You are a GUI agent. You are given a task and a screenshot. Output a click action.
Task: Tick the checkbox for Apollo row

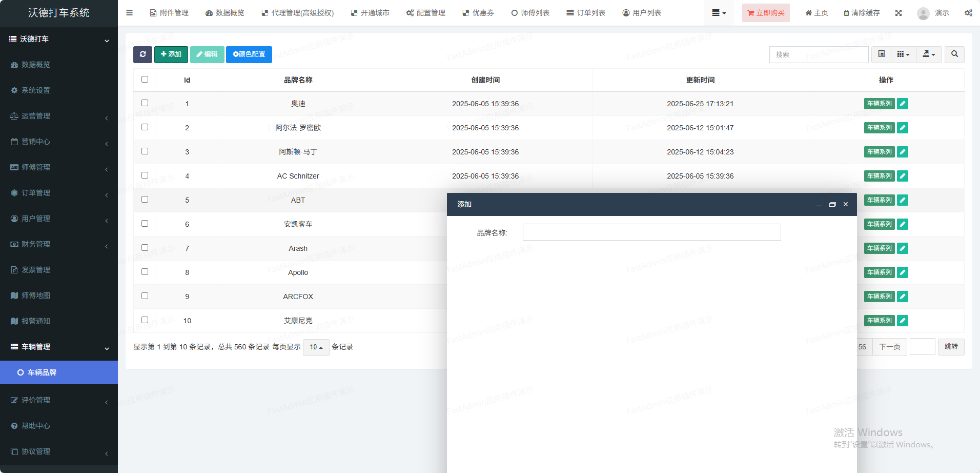[145, 272]
